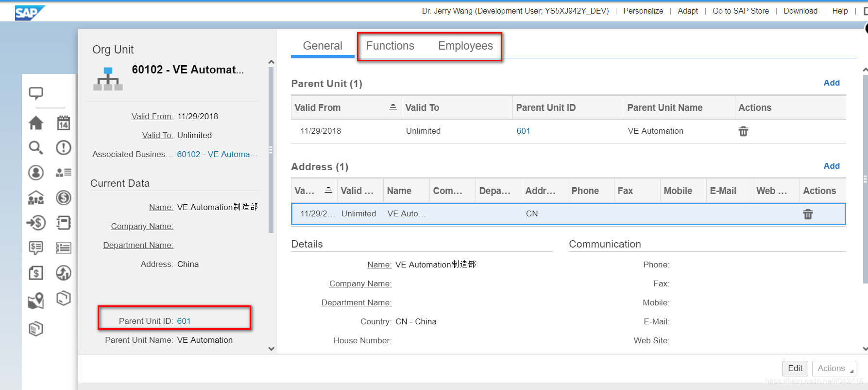The image size is (868, 390).
Task: Open the contact list icon with lines
Action: [64, 172]
